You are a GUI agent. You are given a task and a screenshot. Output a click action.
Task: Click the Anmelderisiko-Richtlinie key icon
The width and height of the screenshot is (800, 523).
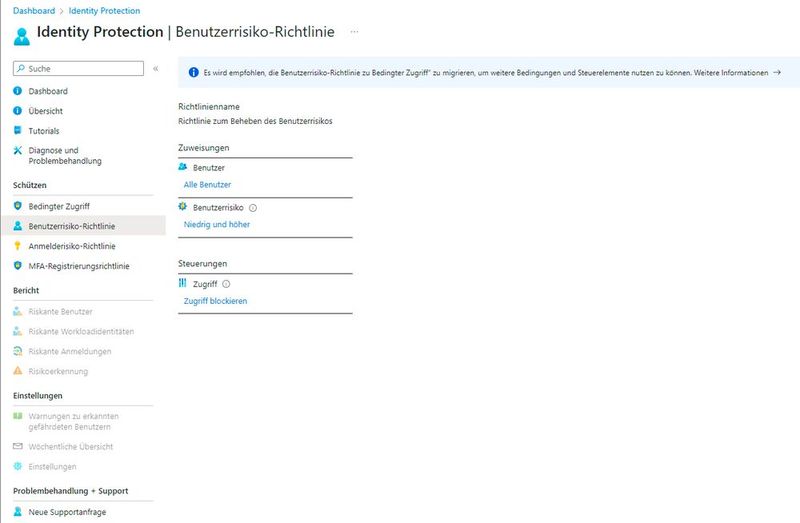click(17, 245)
